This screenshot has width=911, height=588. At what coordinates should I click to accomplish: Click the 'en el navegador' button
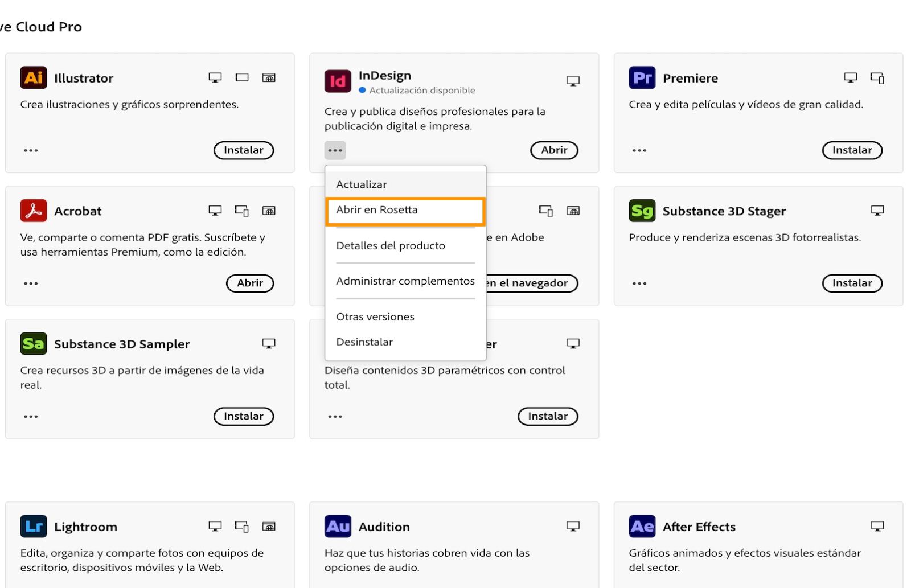[x=532, y=283]
